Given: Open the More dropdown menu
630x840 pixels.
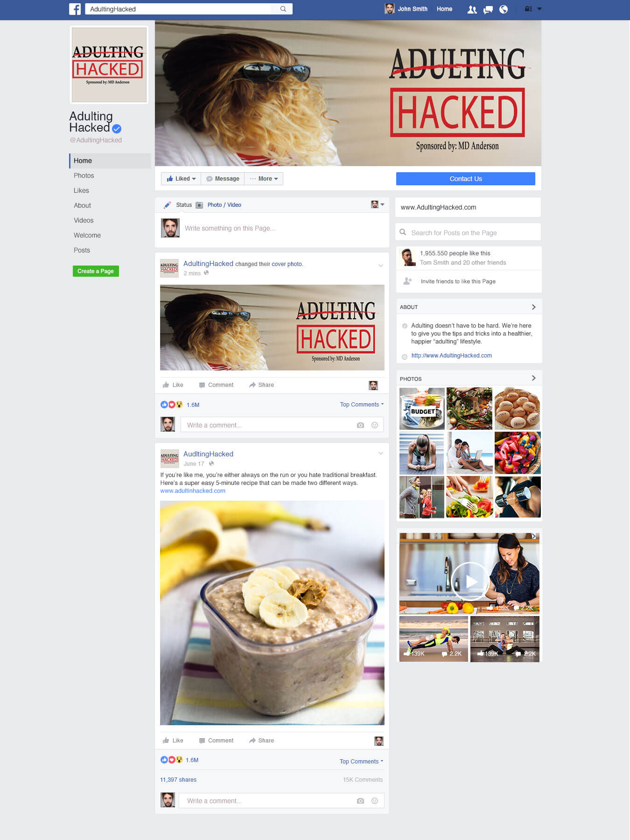Looking at the screenshot, I should (x=264, y=179).
